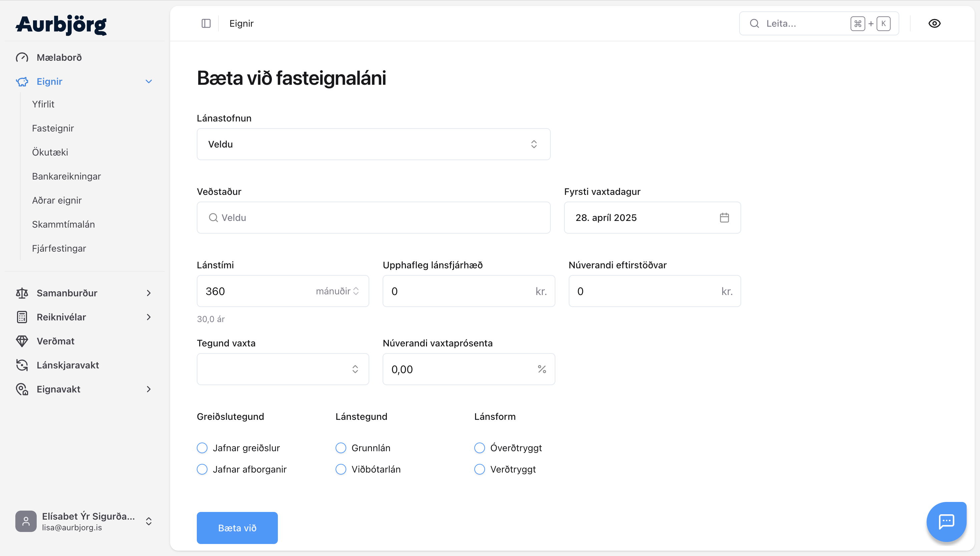Choose the Verðtryggt radio button
Viewport: 980px width, 556px height.
[x=479, y=469]
